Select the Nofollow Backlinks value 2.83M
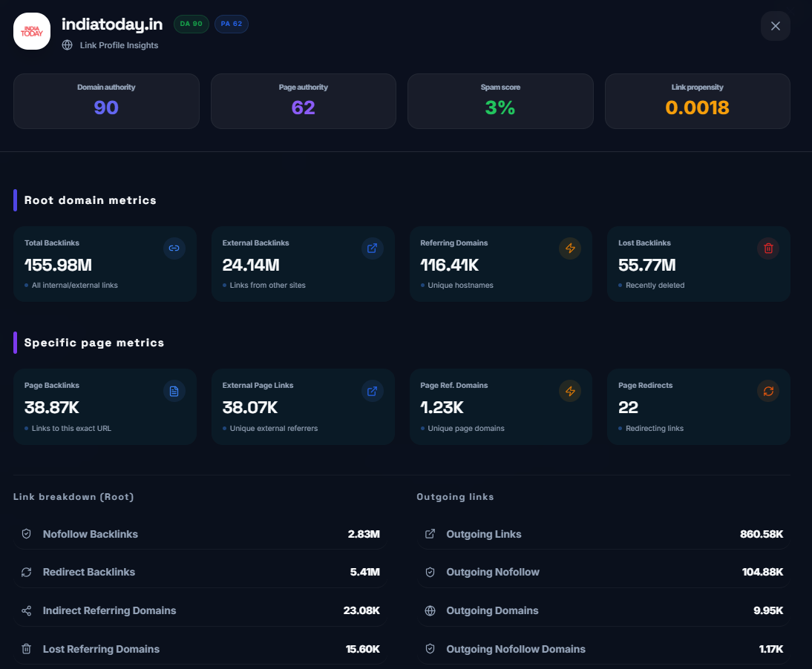Image resolution: width=812 pixels, height=669 pixels. (364, 534)
